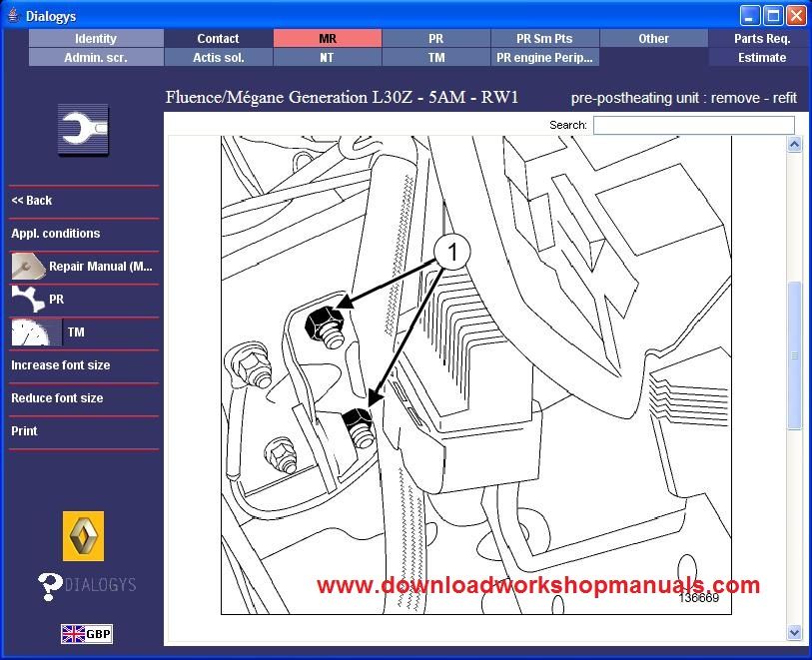
Task: Open the PR engine Perip... tab
Action: (x=544, y=58)
